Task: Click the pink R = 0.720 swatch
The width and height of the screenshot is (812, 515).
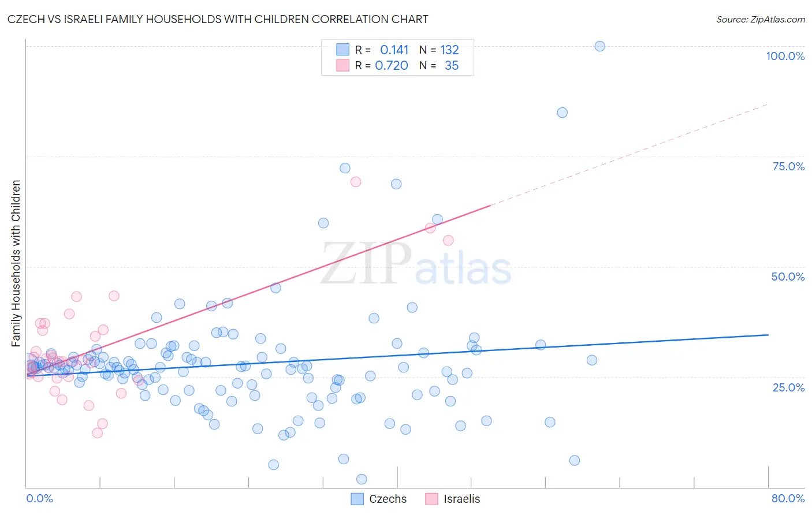Action: tap(342, 65)
